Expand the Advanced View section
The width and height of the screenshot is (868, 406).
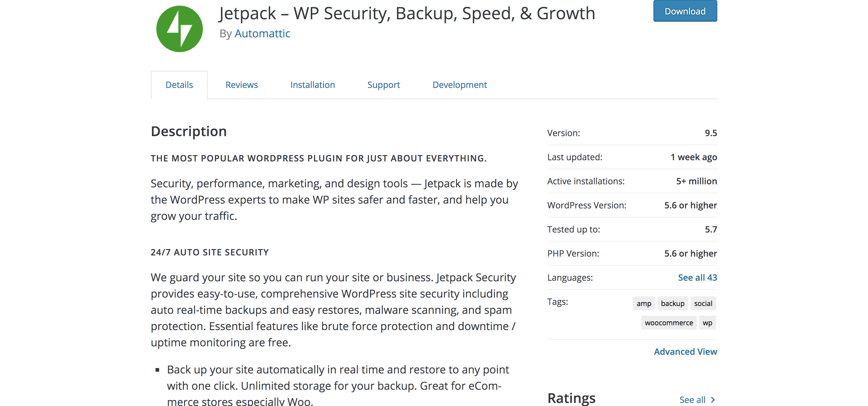coord(685,351)
